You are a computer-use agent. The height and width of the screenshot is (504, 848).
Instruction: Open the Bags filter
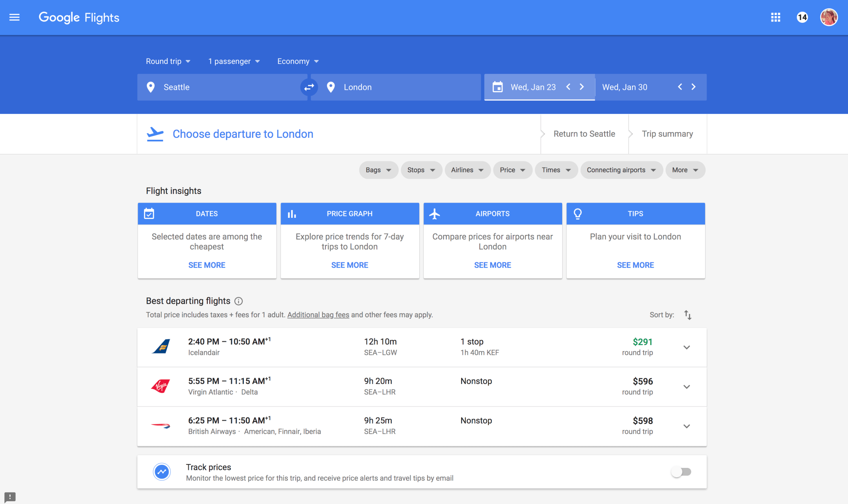point(378,170)
